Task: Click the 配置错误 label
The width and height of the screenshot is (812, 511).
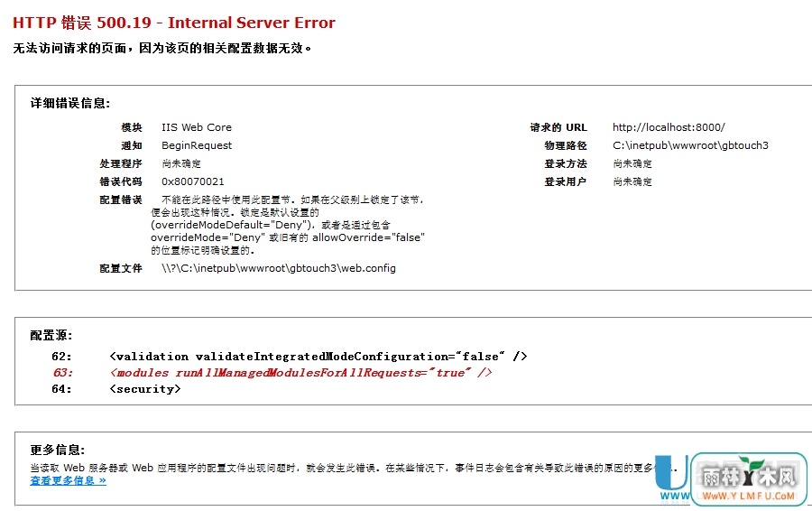Action: (121, 200)
